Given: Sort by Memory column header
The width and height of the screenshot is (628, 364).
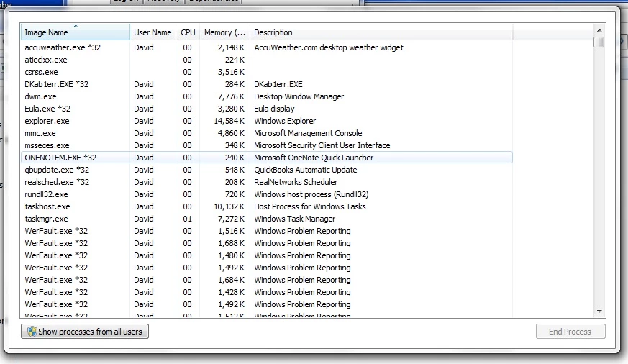Looking at the screenshot, I should point(224,32).
